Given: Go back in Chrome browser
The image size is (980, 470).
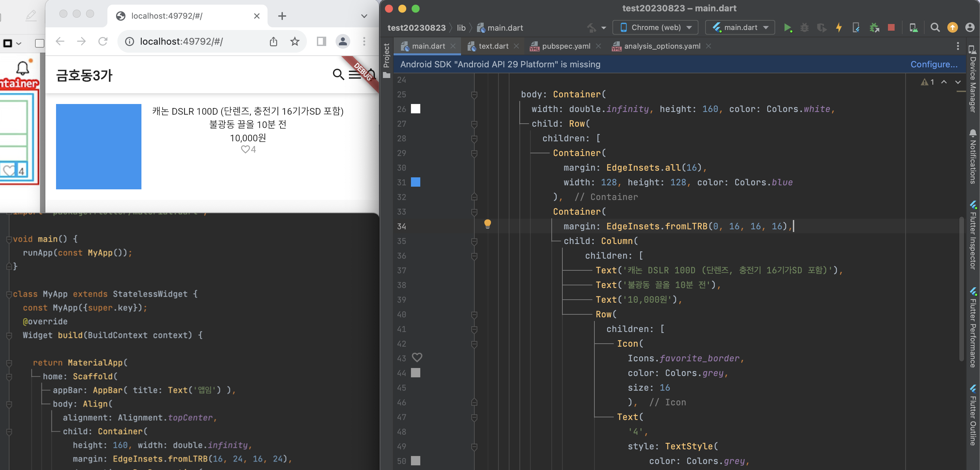Looking at the screenshot, I should tap(60, 41).
